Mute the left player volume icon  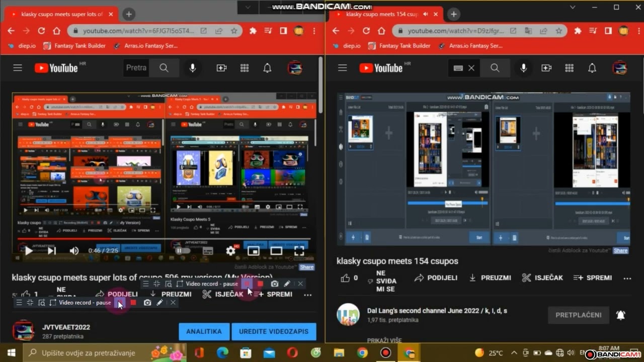click(x=74, y=250)
